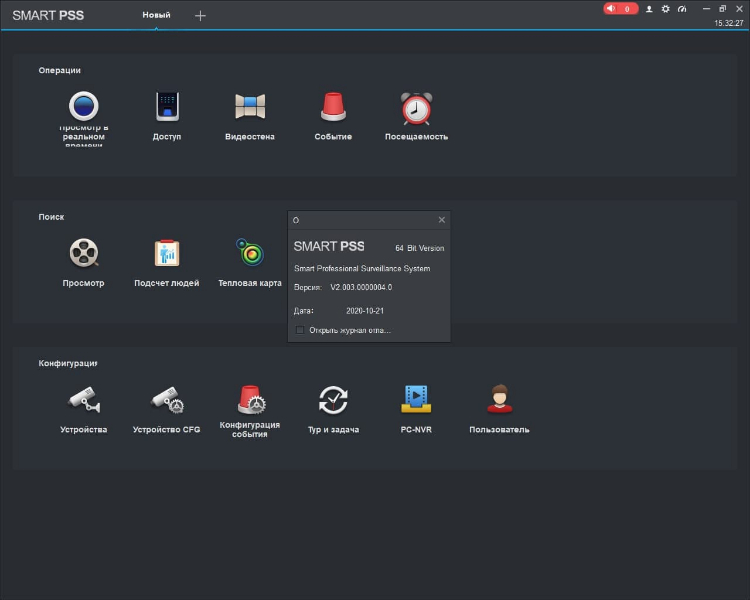Click Smart Professional Surveillance System text

tap(362, 268)
